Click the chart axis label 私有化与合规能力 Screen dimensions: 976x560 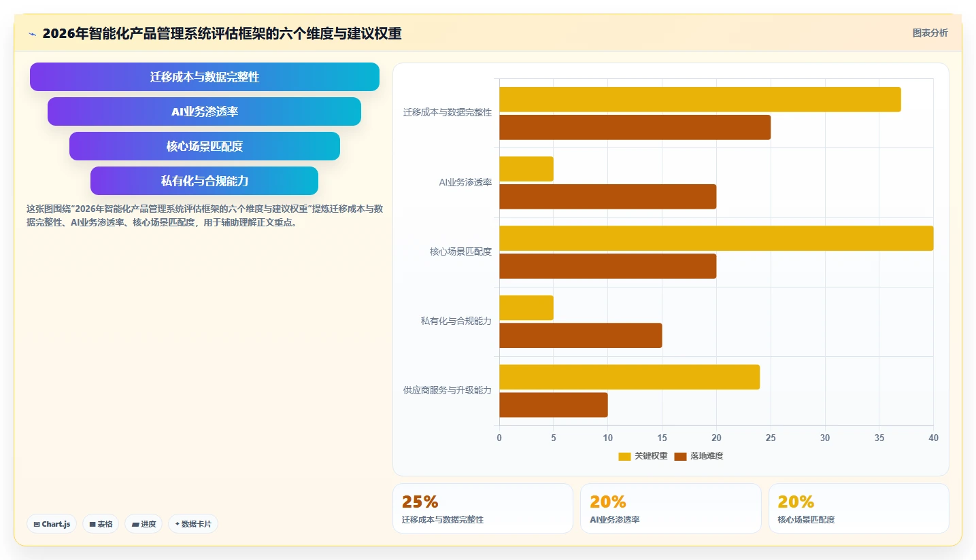[x=456, y=321]
